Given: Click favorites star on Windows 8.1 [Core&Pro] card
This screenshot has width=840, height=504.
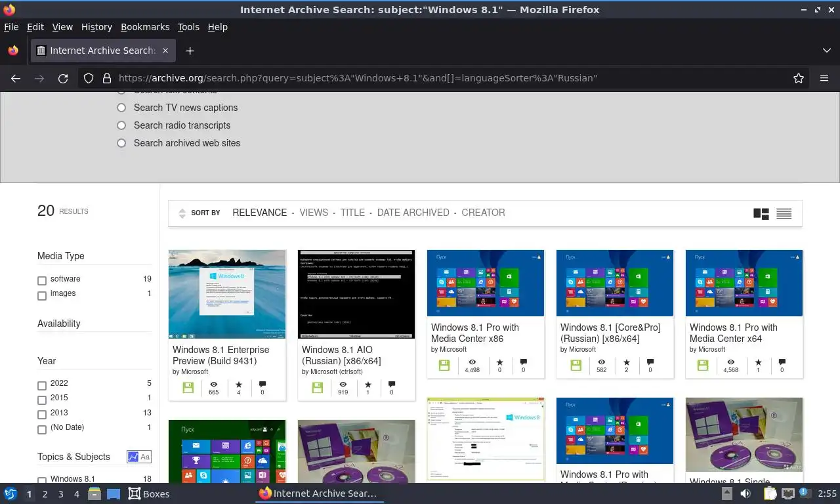Looking at the screenshot, I should point(626,362).
